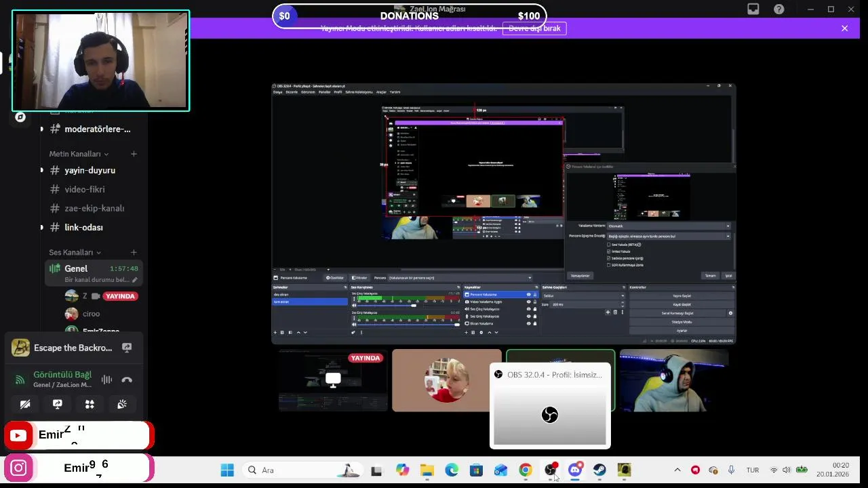Disconnect from the voice call
This screenshot has height=488, width=868.
point(127,380)
